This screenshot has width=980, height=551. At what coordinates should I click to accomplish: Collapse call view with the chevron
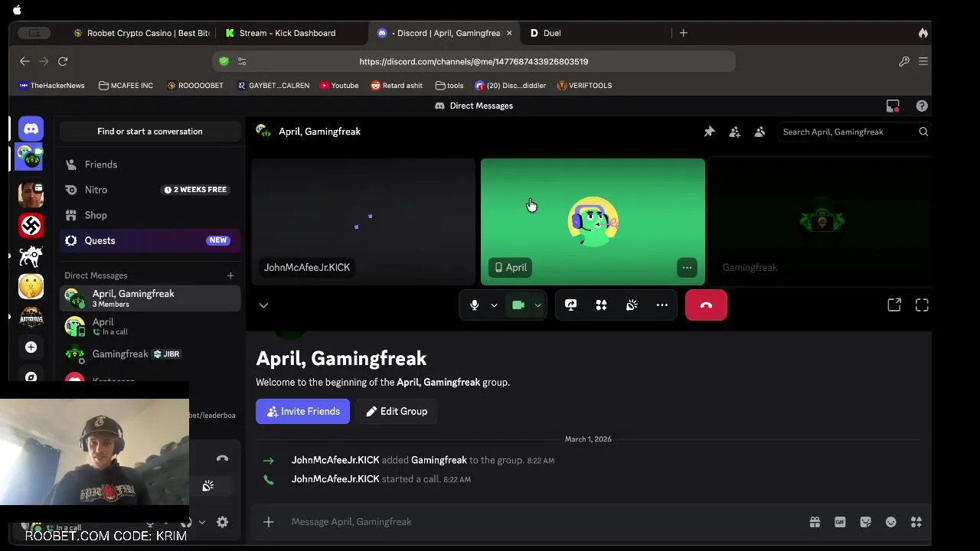[x=263, y=305]
